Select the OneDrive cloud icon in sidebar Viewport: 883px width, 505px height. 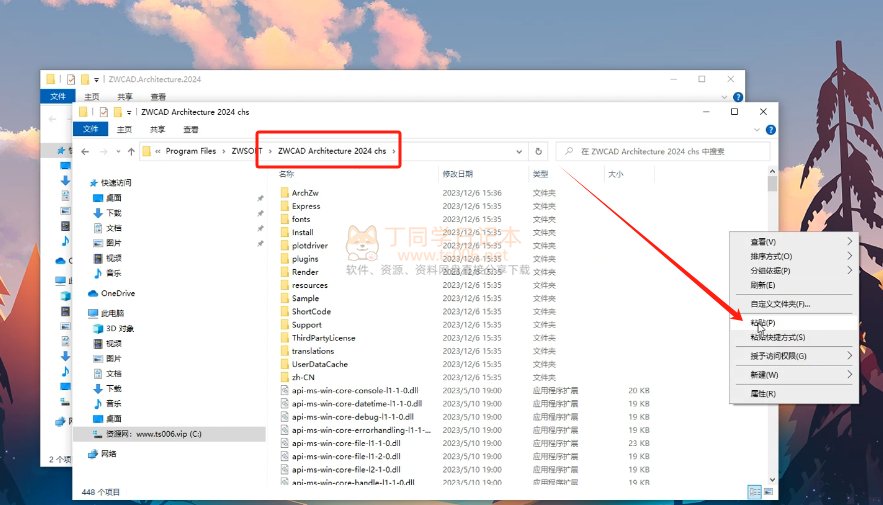[94, 293]
